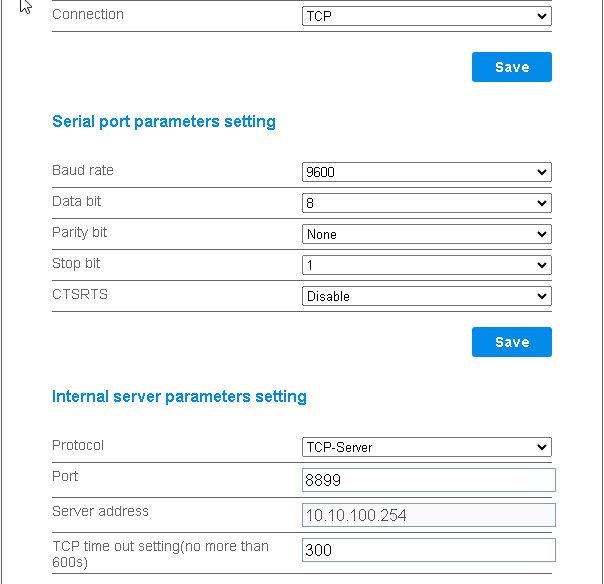
Task: Focus the TCP time out input field
Action: tap(428, 550)
